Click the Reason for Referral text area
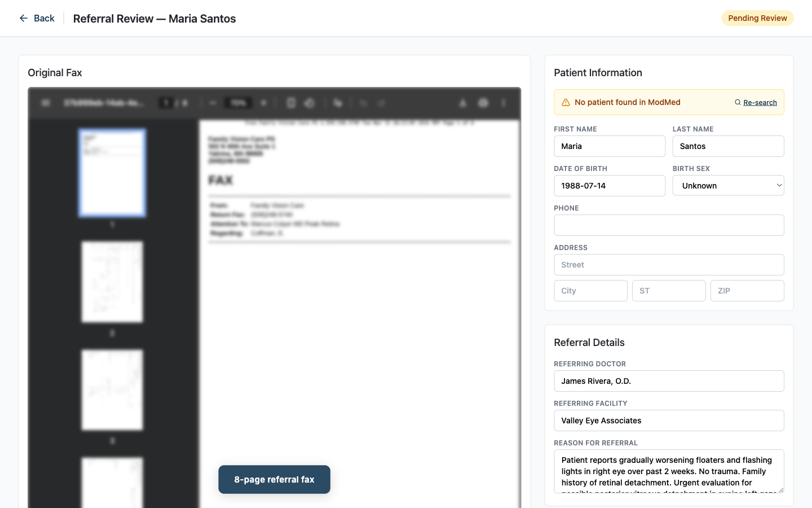Screen dimensions: 812x508 pos(669,471)
